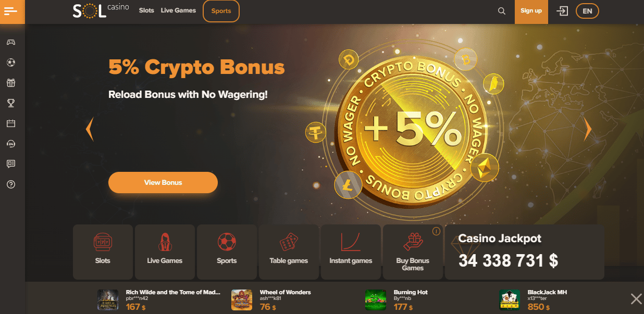The width and height of the screenshot is (644, 314).
Task: Click info icon on Buy Bonus Games
Action: [x=437, y=231]
